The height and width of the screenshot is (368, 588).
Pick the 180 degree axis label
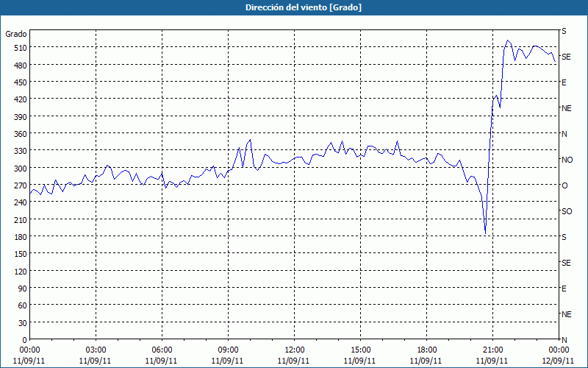pyautogui.click(x=21, y=237)
